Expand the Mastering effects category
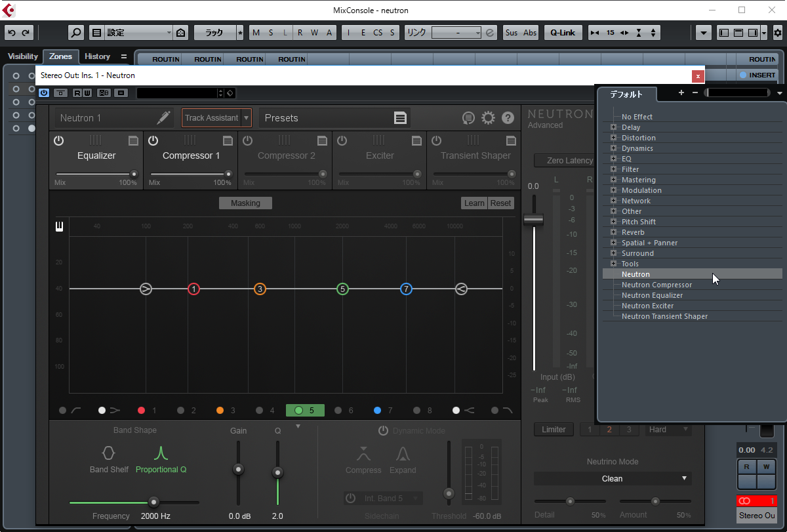The width and height of the screenshot is (787, 532). [614, 180]
